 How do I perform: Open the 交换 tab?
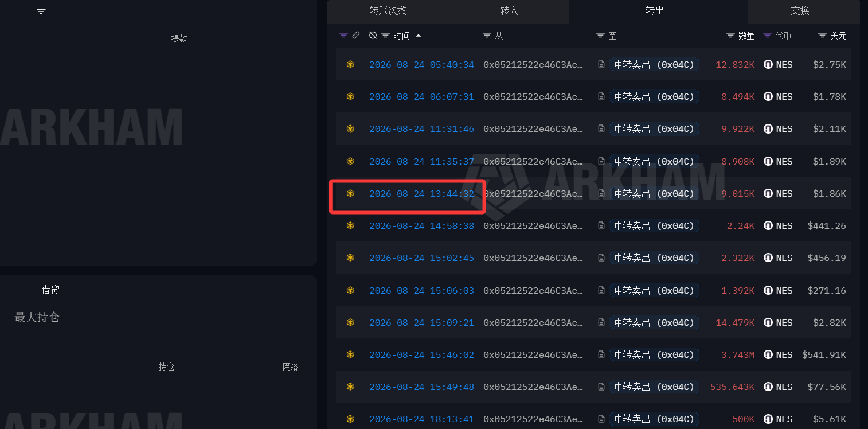tap(800, 11)
